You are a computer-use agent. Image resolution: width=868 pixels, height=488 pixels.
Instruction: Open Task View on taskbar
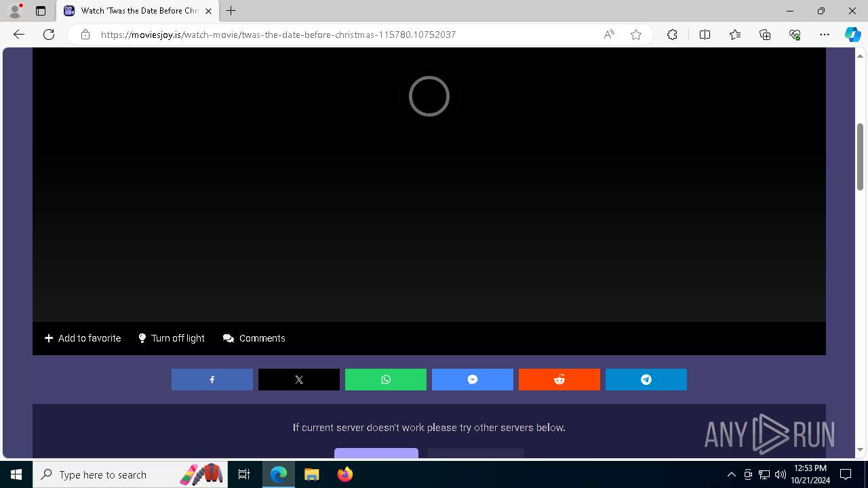[244, 474]
